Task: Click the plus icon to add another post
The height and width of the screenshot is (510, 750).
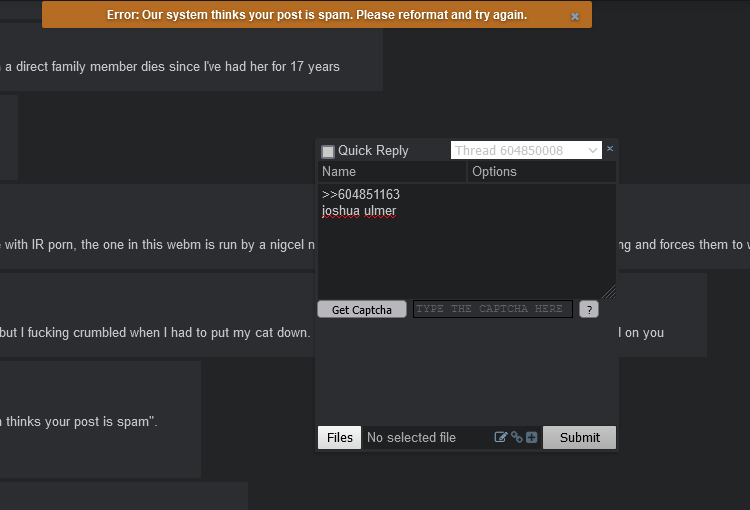Action: (531, 437)
